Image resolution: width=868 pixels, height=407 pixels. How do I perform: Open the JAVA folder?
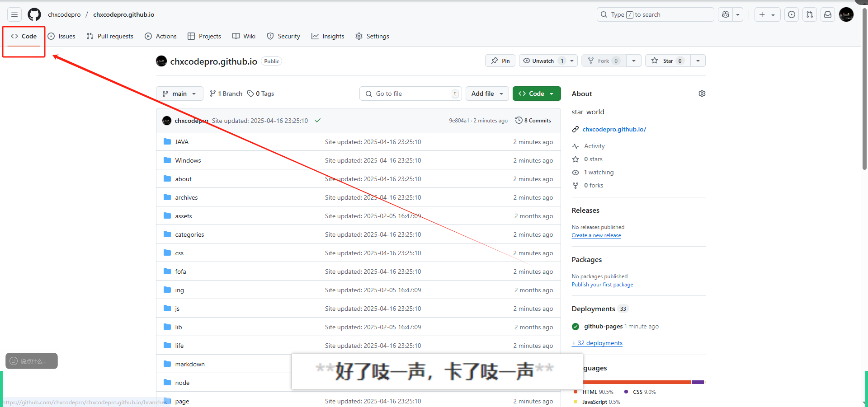[182, 142]
